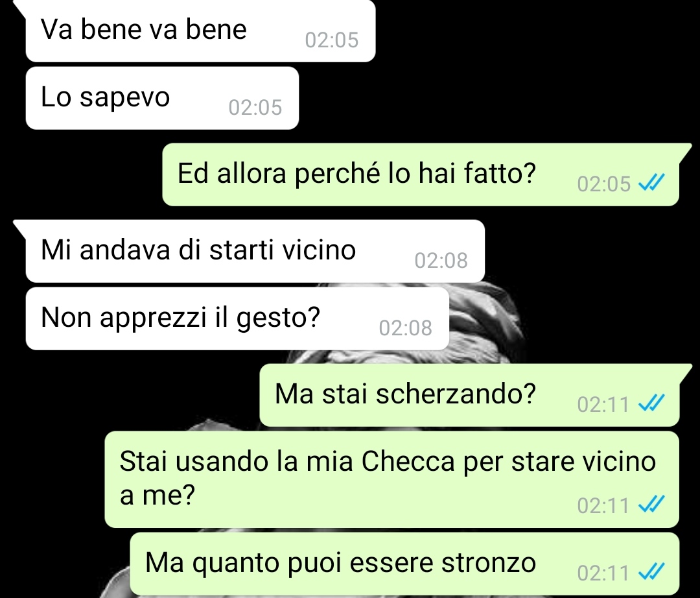Viewport: 700px width, 598px height.
Task: Select the 'Non apprezzi il gesto?' message
Action: point(237,318)
